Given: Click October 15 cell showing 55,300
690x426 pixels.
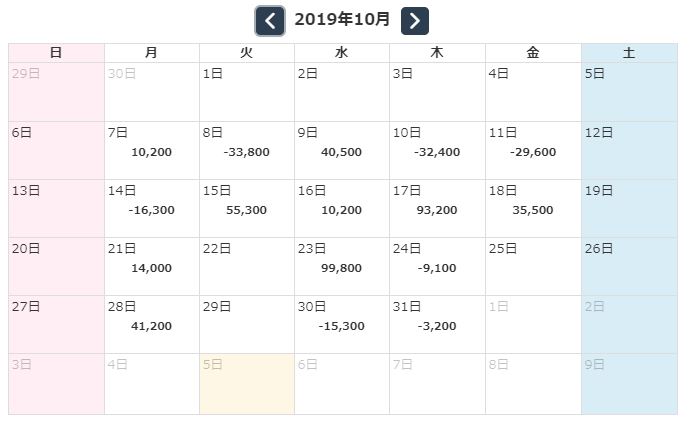Looking at the screenshot, I should [x=247, y=209].
